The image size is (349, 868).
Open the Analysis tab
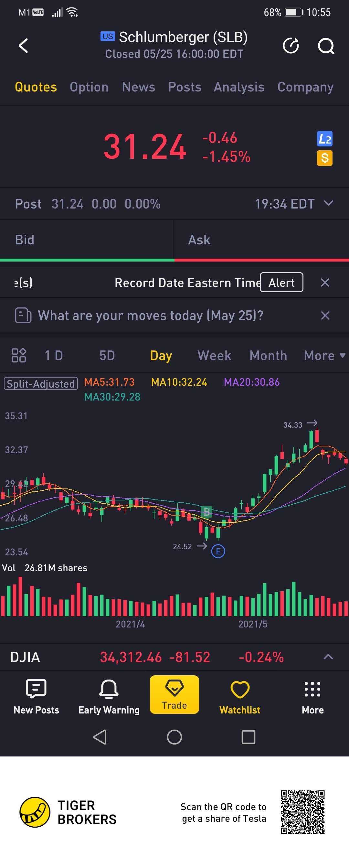click(239, 87)
